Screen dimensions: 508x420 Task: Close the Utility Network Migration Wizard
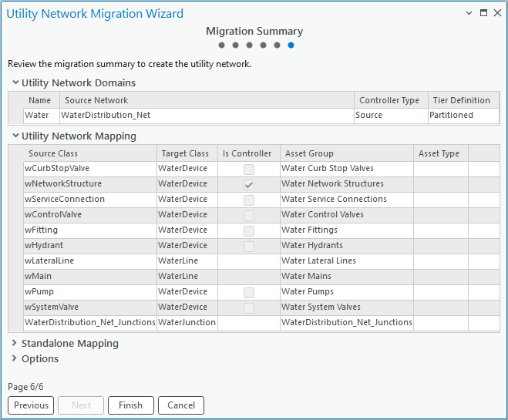[x=497, y=13]
